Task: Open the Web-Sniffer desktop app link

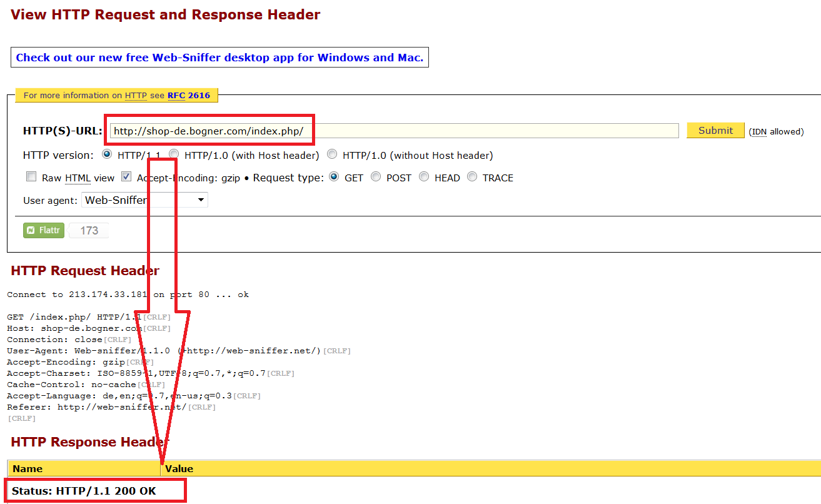Action: tap(219, 58)
